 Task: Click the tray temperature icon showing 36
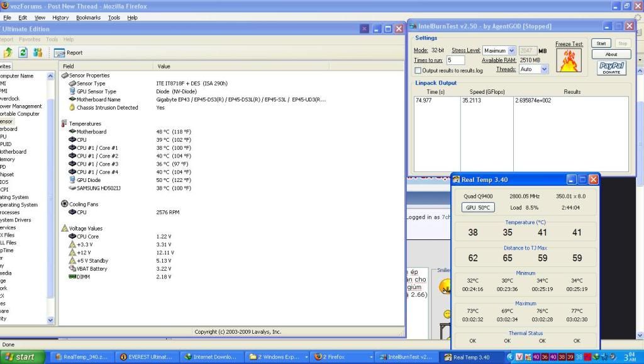(x=545, y=357)
